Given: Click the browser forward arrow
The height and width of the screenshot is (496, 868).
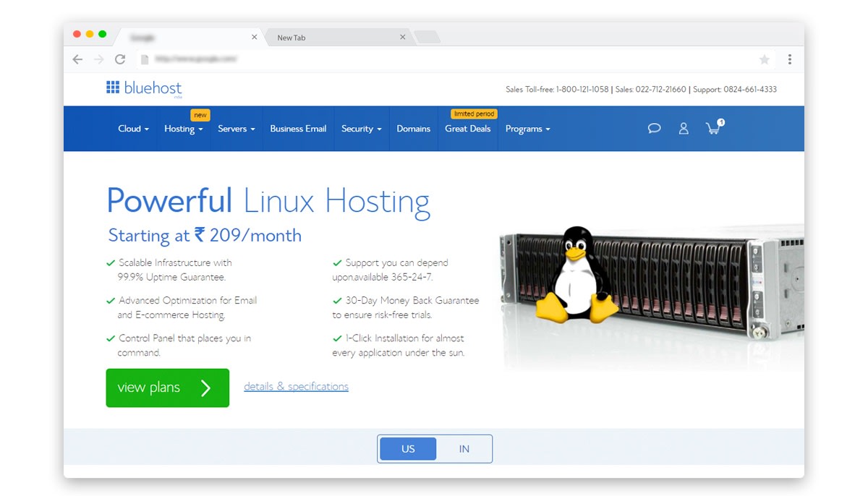Looking at the screenshot, I should click(x=98, y=59).
